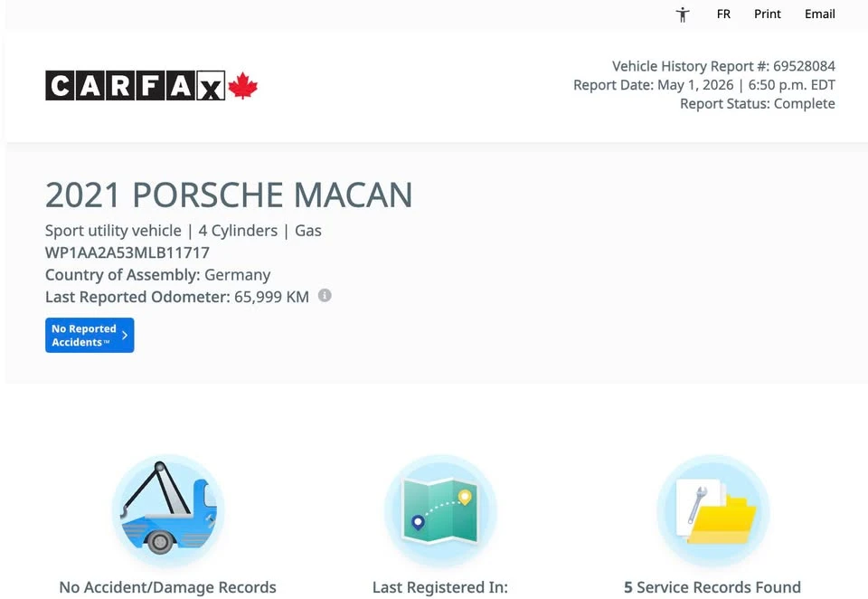868x599 pixels.
Task: Open the accessibility options icon
Action: point(683,14)
